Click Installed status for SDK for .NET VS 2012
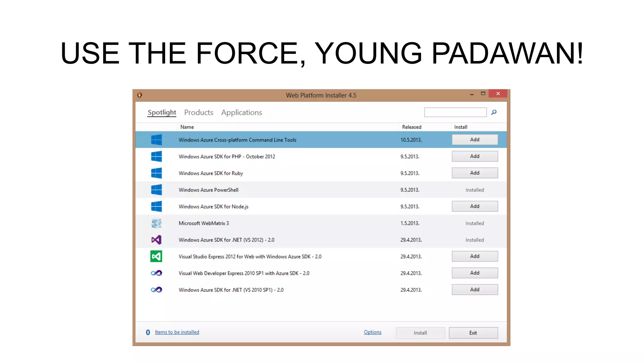 tap(475, 240)
